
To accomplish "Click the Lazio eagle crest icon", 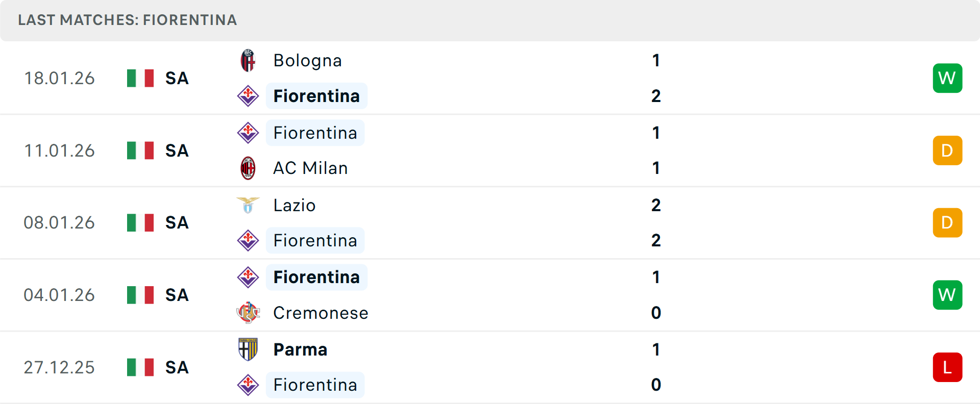I will click(248, 205).
